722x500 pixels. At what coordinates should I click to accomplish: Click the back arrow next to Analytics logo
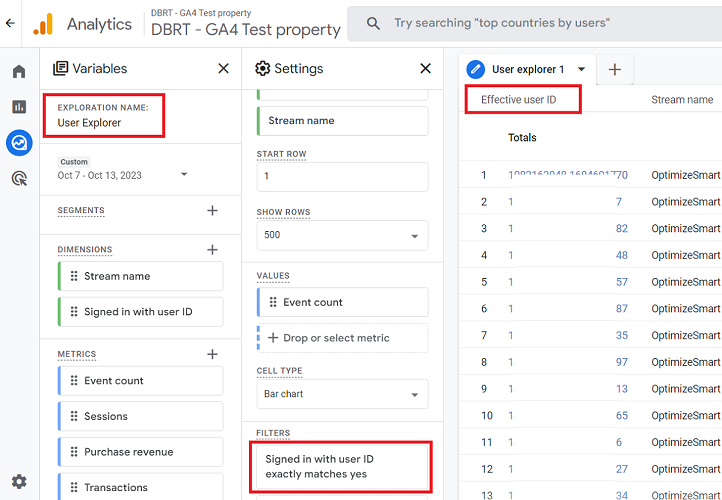[x=10, y=23]
